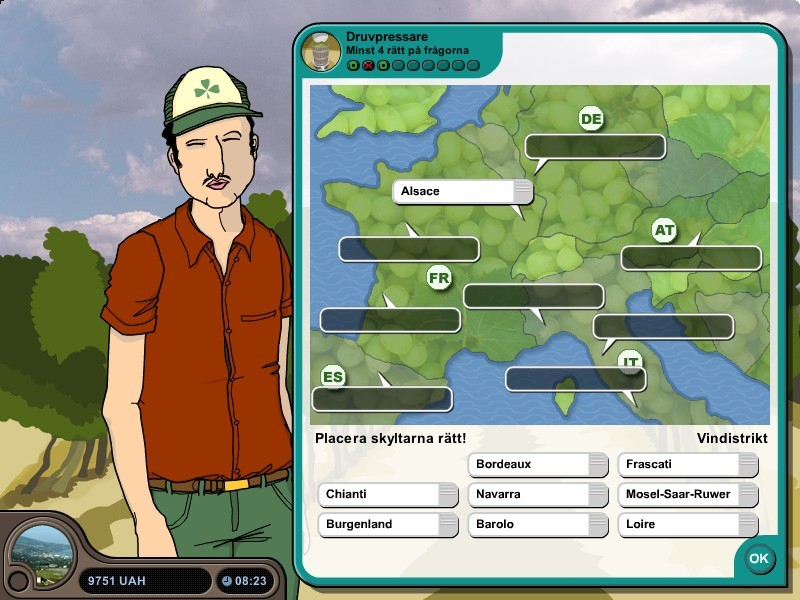Click the empty slot beside the AT badge
The width and height of the screenshot is (800, 600).
[691, 258]
